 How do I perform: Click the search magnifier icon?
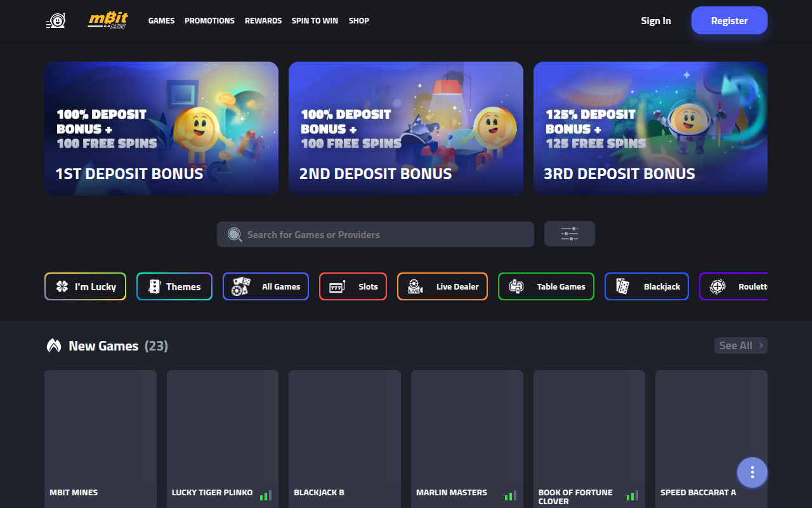tap(235, 234)
